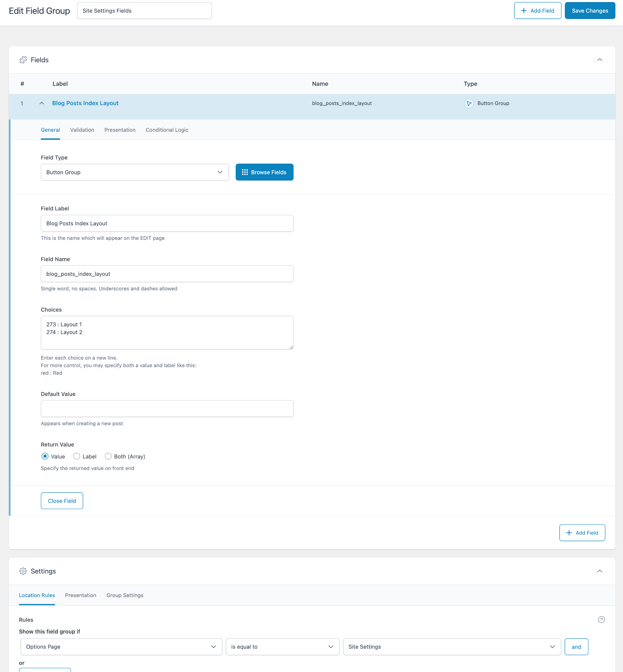Click the bottom Add Field button

coord(582,533)
